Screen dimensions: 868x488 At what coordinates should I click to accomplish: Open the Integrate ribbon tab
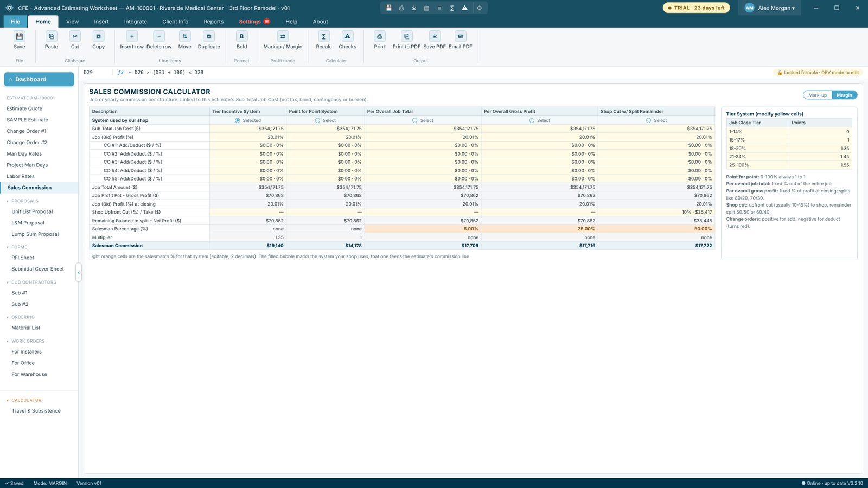click(x=136, y=22)
